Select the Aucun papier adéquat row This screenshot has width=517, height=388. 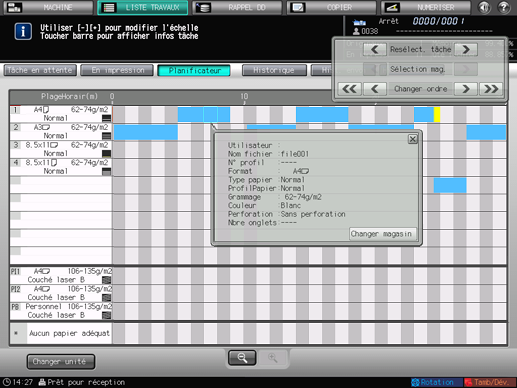(61, 333)
